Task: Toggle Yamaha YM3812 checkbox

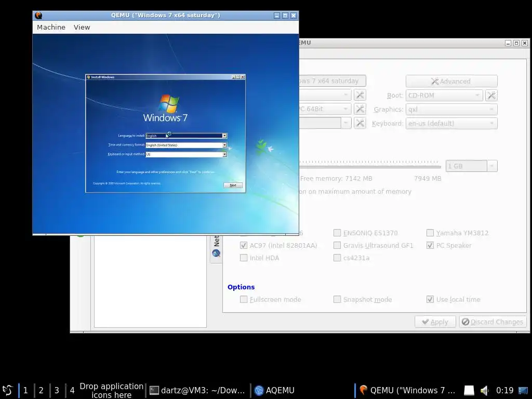Action: [430, 233]
